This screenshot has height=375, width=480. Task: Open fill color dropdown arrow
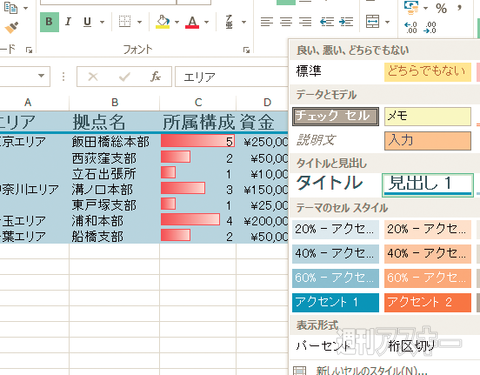pyautogui.click(x=177, y=22)
